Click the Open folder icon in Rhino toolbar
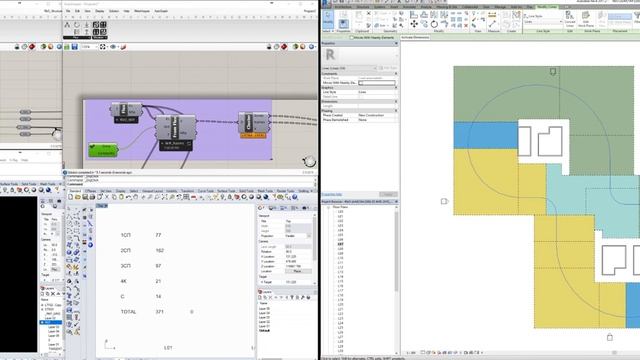 78,197
